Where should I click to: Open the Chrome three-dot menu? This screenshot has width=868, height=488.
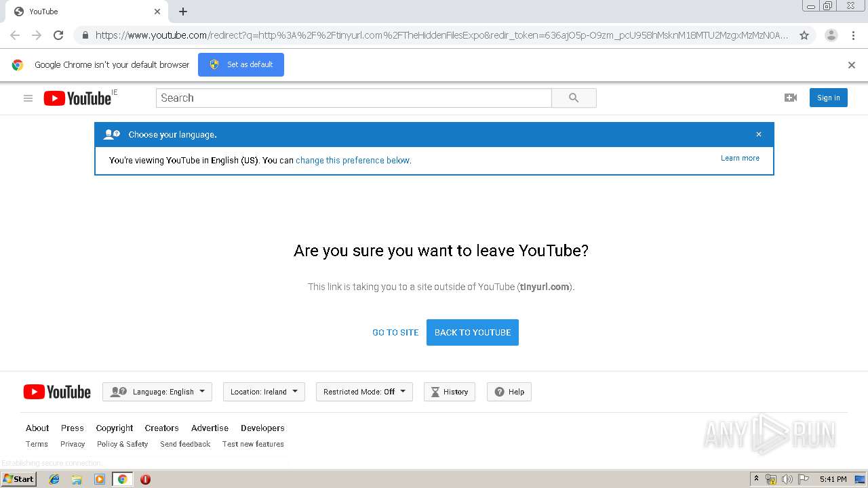(853, 35)
